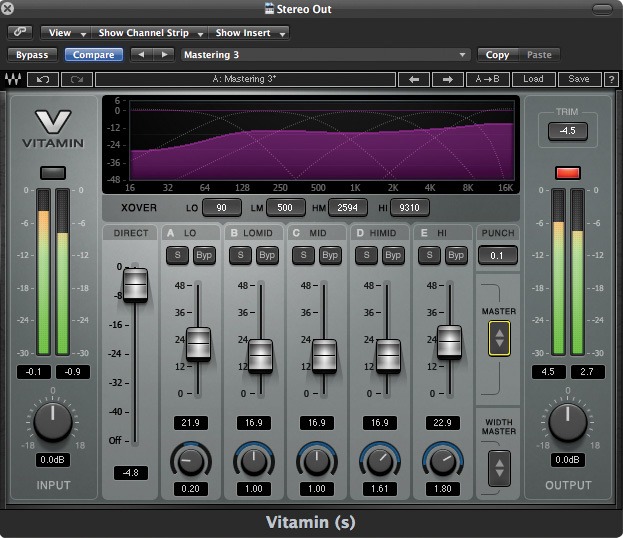623x538 pixels.
Task: Click the TRIM value -4.5
Action: [x=567, y=131]
